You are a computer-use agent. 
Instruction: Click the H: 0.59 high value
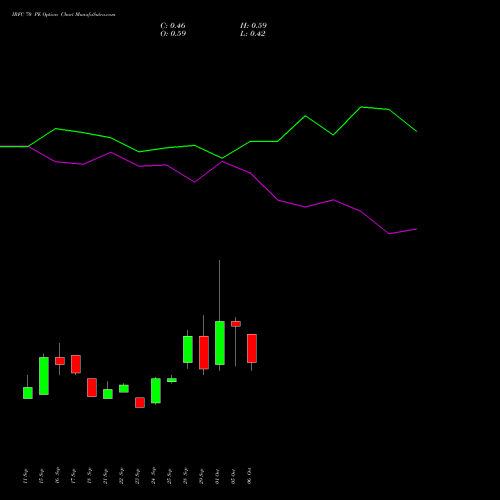(x=253, y=26)
